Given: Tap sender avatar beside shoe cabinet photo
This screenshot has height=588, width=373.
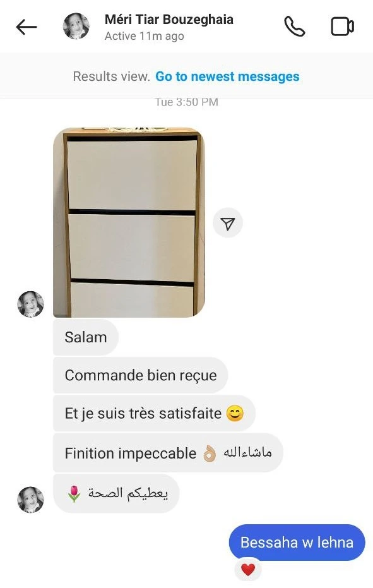Looking at the screenshot, I should tap(30, 304).
